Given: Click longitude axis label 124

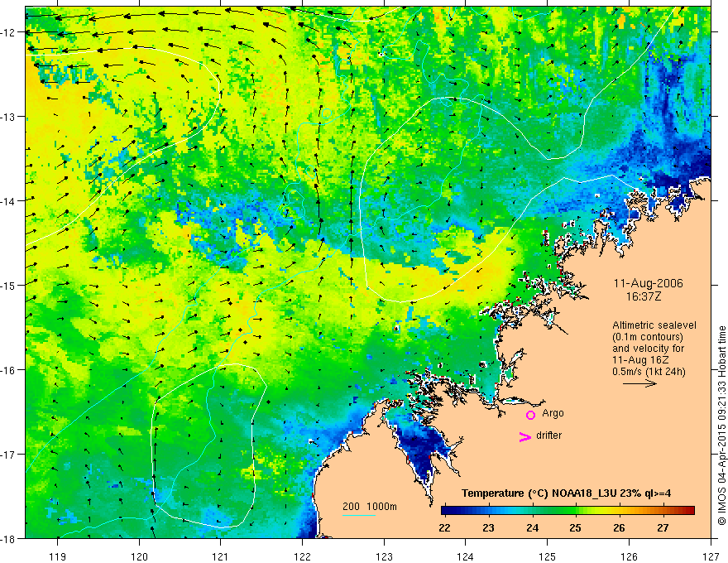Looking at the screenshot, I should 465,556.
